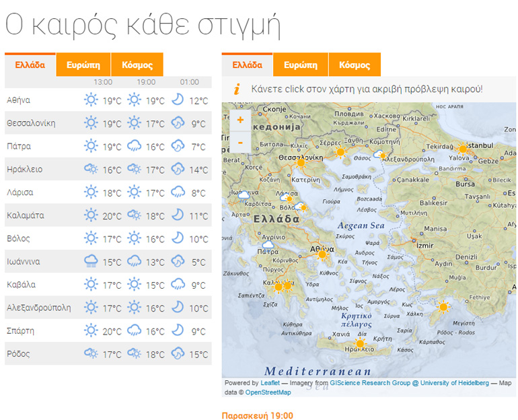Click the sun marker on Heraklion, Crete
The image size is (518, 420).
[x=359, y=344]
